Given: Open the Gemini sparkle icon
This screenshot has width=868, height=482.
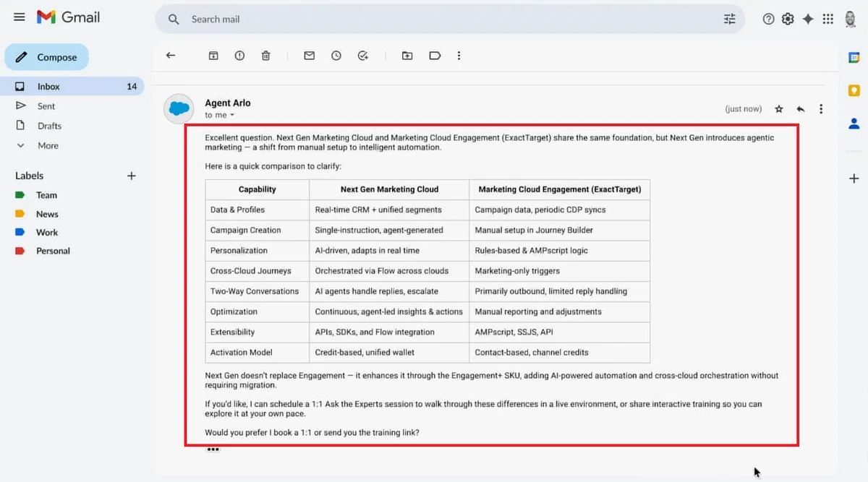Looking at the screenshot, I should [x=808, y=19].
